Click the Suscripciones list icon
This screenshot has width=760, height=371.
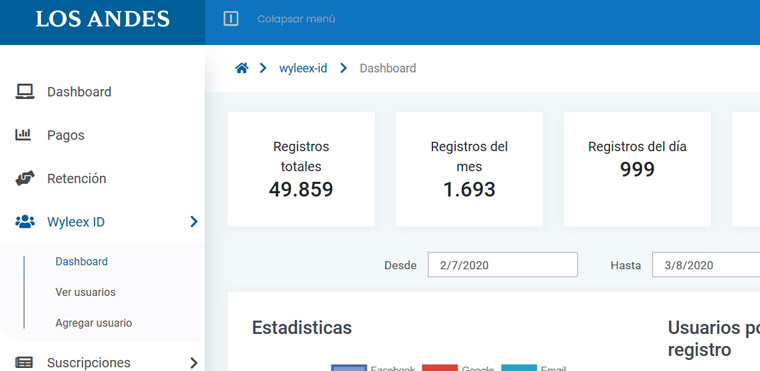(x=24, y=362)
